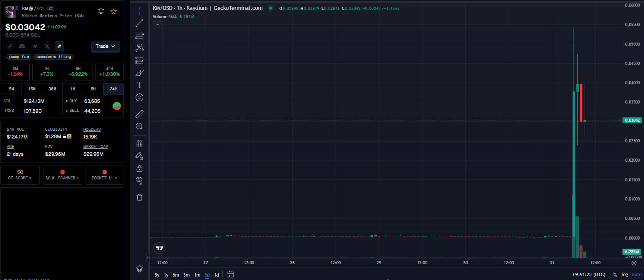644x280 pixels.
Task: Switch to the 1H interval tab
Action: tap(73, 89)
